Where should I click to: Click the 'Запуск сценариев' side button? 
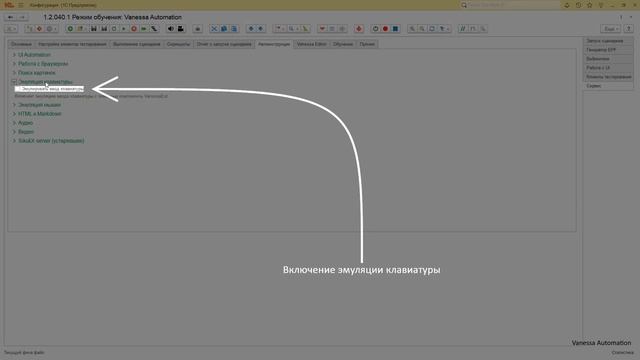(608, 41)
